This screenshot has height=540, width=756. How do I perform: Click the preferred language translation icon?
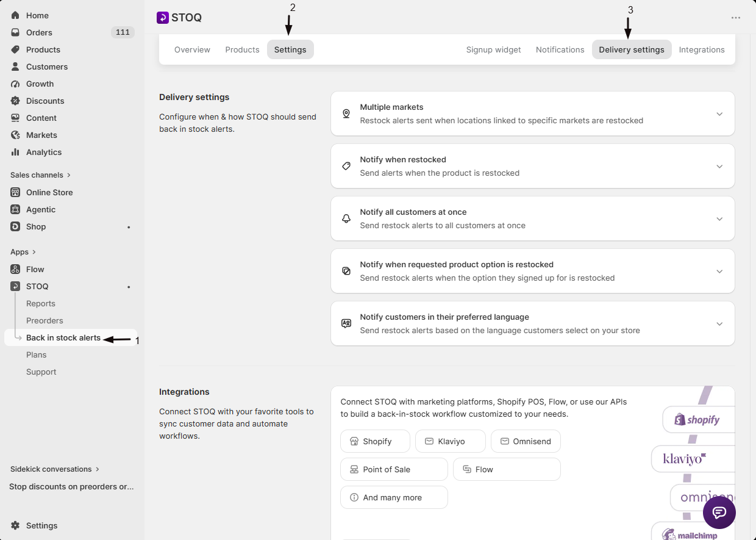click(346, 323)
